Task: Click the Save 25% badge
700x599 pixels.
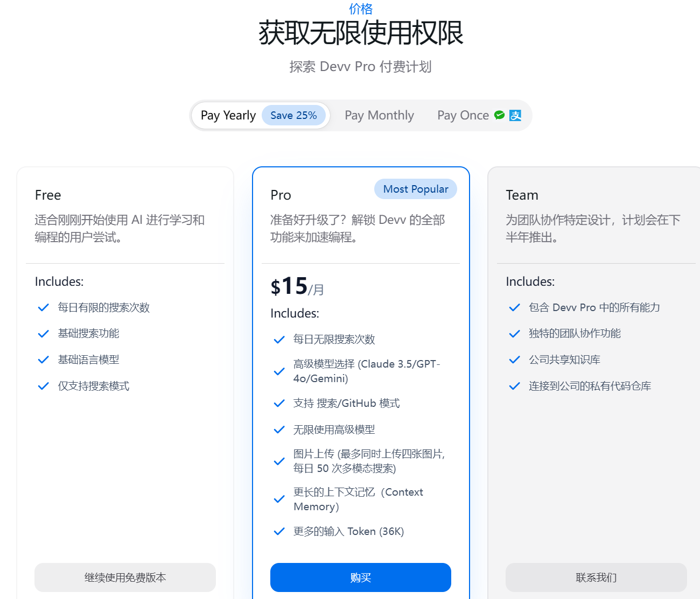Action: pos(293,115)
